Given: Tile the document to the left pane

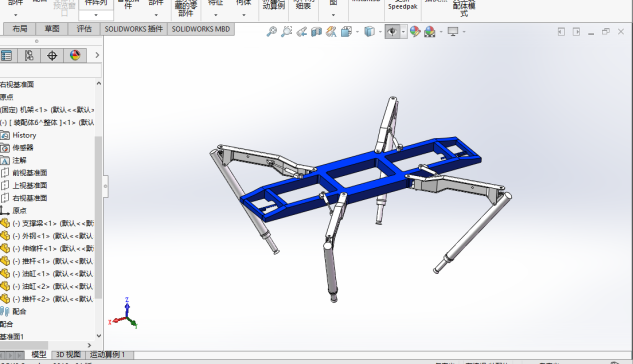Looking at the screenshot, I should tap(561, 31).
